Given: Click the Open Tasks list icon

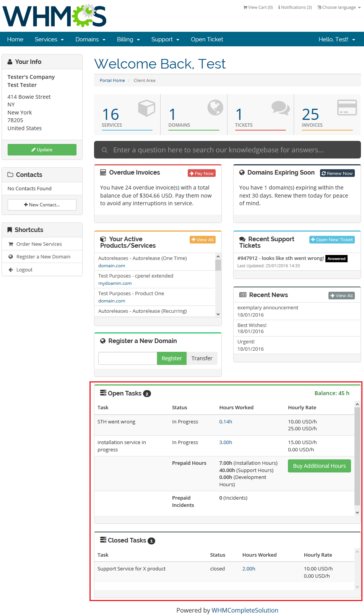Looking at the screenshot, I should (x=103, y=393).
